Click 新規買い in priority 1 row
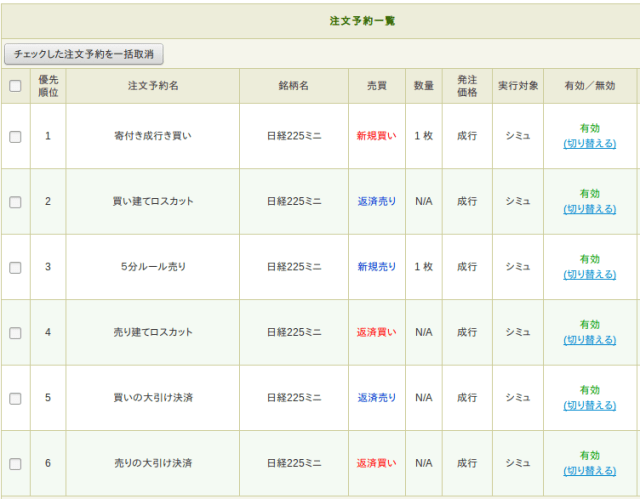This screenshot has width=640, height=499. [x=376, y=136]
